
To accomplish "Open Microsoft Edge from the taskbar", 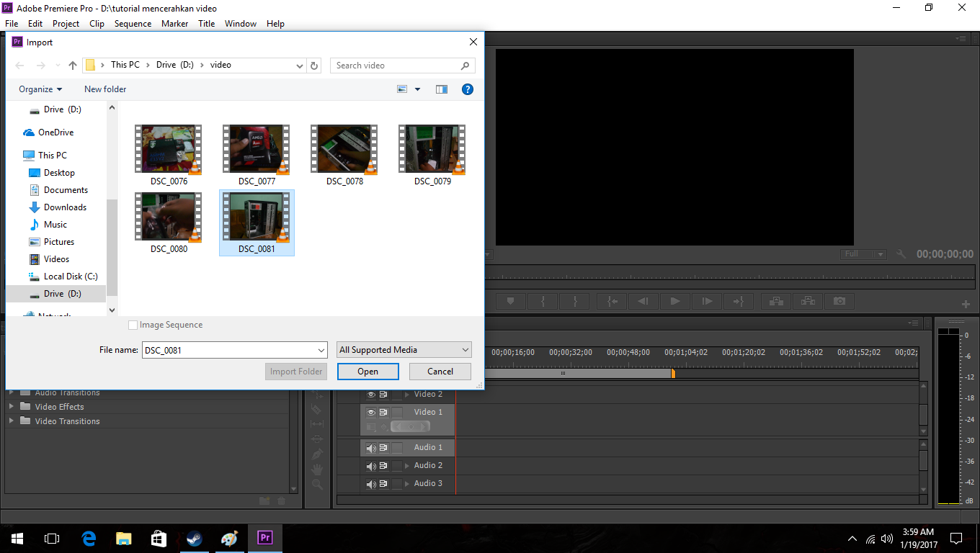I will (x=89, y=538).
